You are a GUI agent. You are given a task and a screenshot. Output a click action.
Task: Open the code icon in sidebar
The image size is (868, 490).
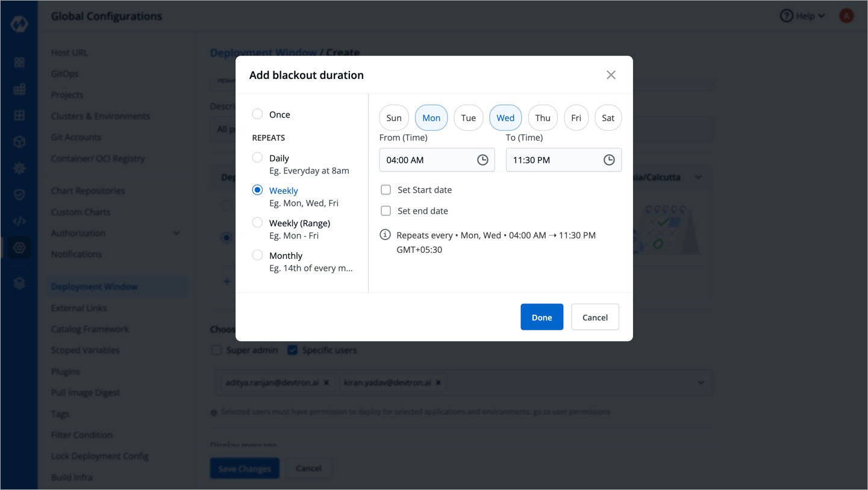click(19, 221)
